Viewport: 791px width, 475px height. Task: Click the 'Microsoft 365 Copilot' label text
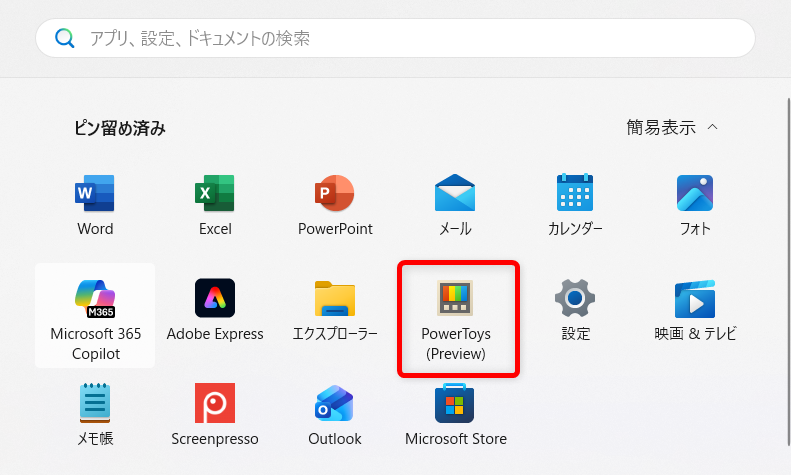96,343
